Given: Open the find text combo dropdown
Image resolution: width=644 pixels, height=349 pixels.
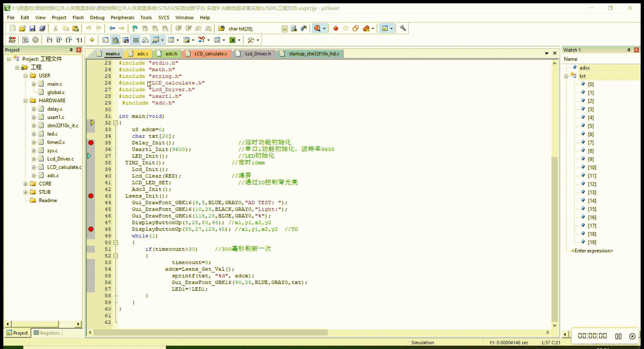Looking at the screenshot, I should (x=284, y=29).
